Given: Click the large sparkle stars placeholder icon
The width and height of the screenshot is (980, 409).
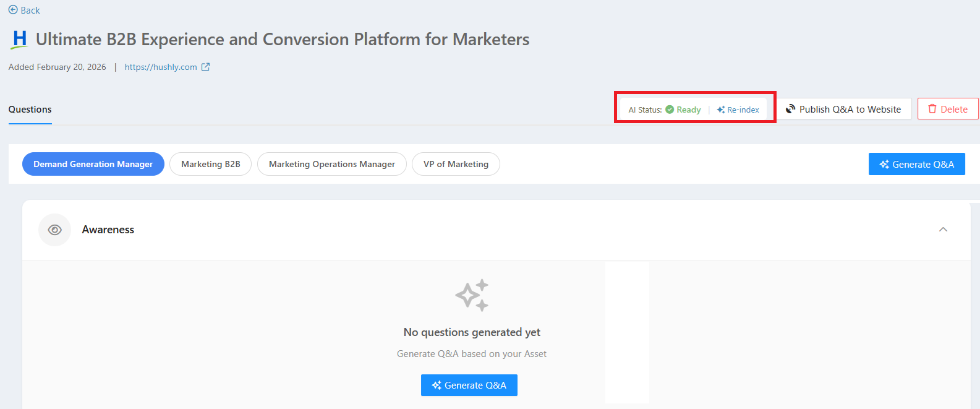Looking at the screenshot, I should click(x=472, y=295).
